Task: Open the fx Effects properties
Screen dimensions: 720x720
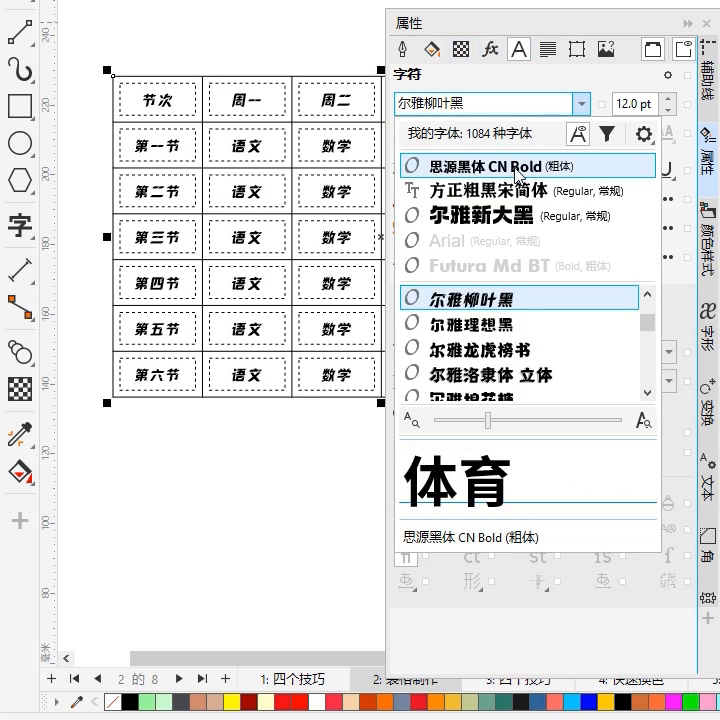Action: point(490,49)
